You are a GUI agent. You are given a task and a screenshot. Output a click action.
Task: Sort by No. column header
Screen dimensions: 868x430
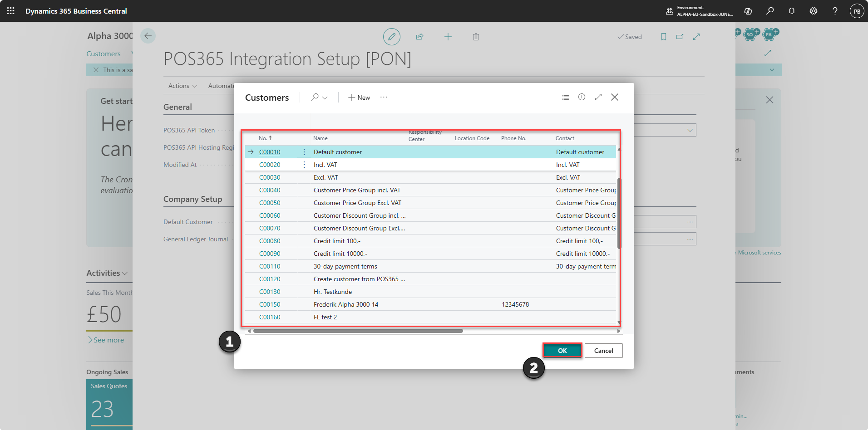265,138
